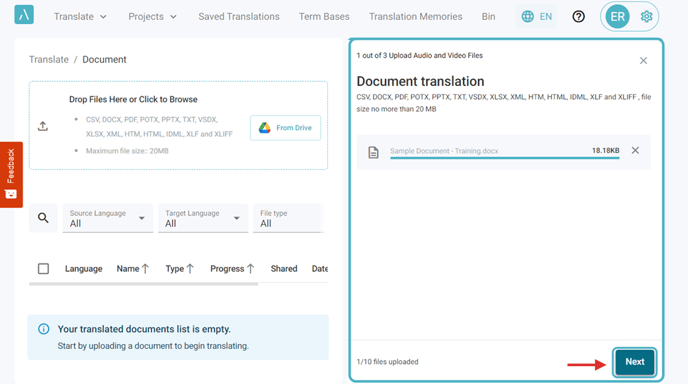The height and width of the screenshot is (384, 688).
Task: Click Drop Files Here or Click to Browse
Action: pyautogui.click(x=133, y=100)
